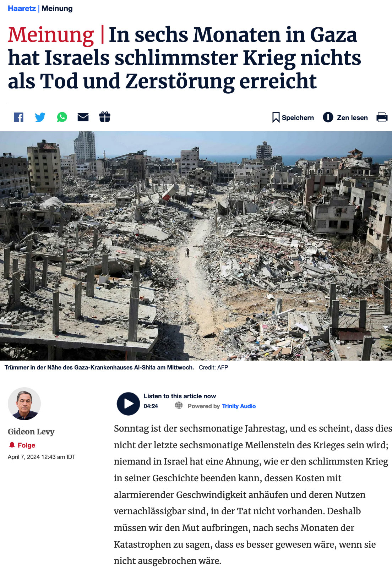This screenshot has width=392, height=570.
Task: Visit Trinity Audio link
Action: coord(239,406)
